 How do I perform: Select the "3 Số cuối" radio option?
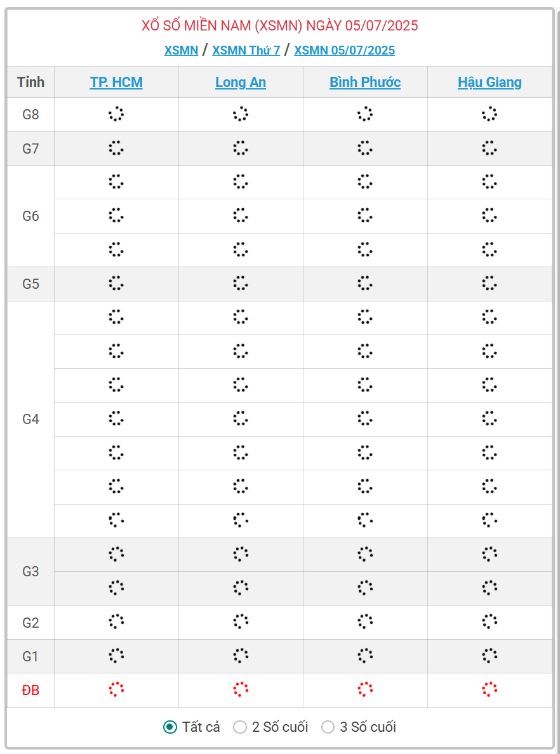[328, 727]
